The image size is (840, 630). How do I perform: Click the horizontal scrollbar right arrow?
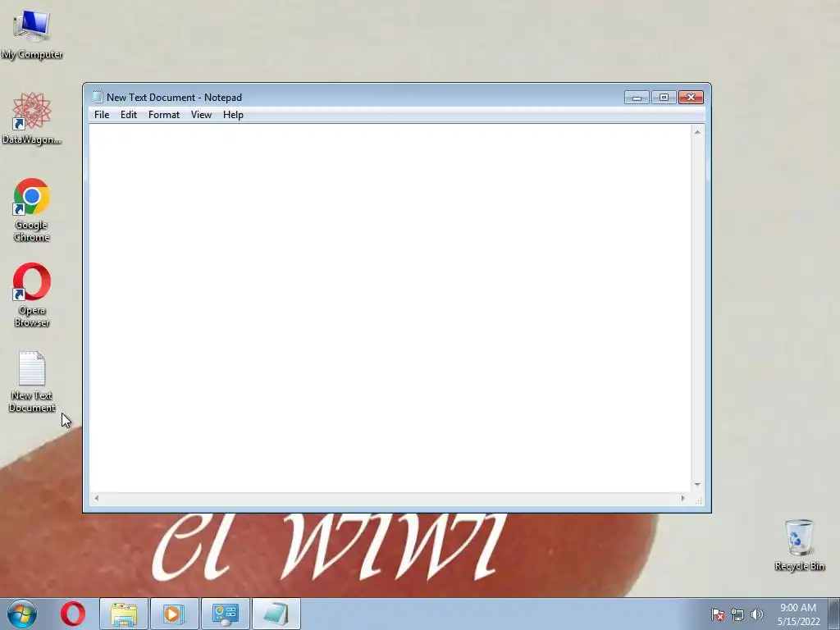click(x=682, y=498)
